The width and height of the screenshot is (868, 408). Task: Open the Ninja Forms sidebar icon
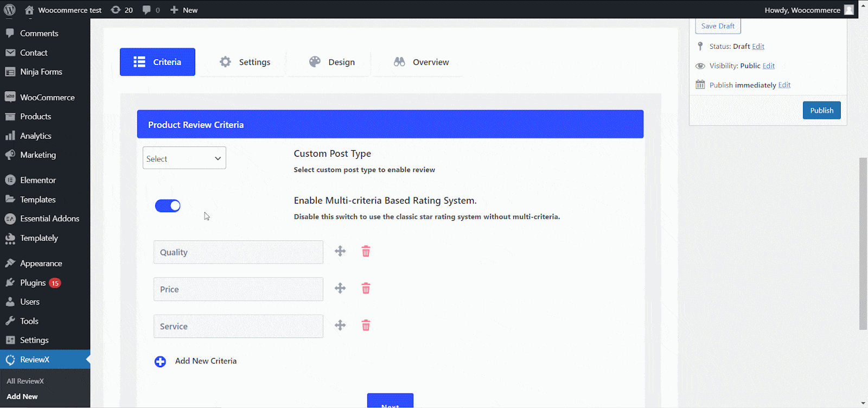(10, 72)
